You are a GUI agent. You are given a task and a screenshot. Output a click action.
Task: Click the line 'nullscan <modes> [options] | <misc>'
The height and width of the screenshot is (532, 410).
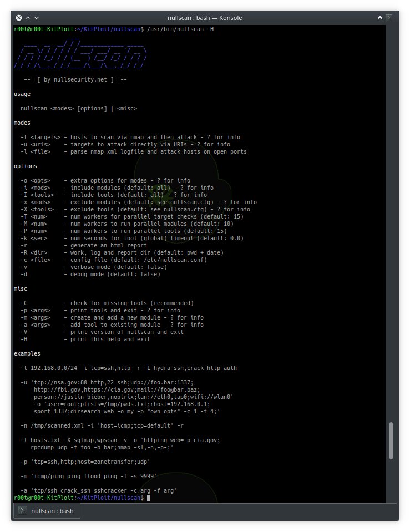coord(79,109)
